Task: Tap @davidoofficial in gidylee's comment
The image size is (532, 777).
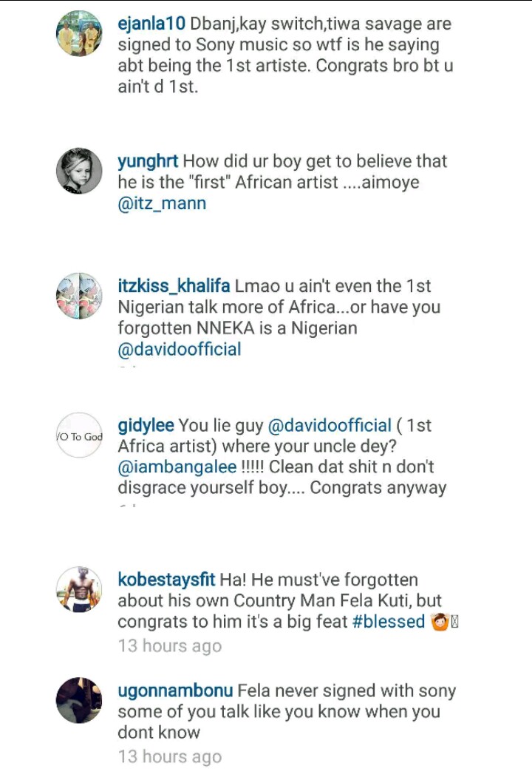Action: [329, 427]
